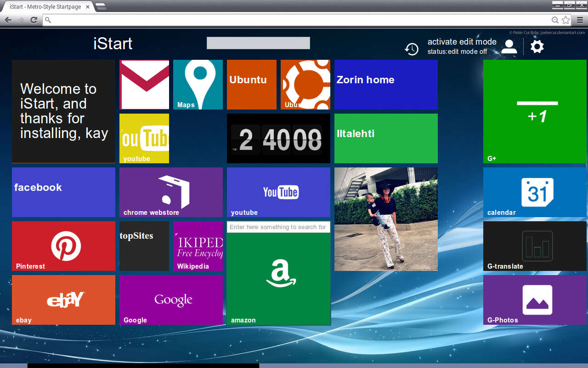Click the Iltalehti green tile
The width and height of the screenshot is (588, 368).
[386, 138]
